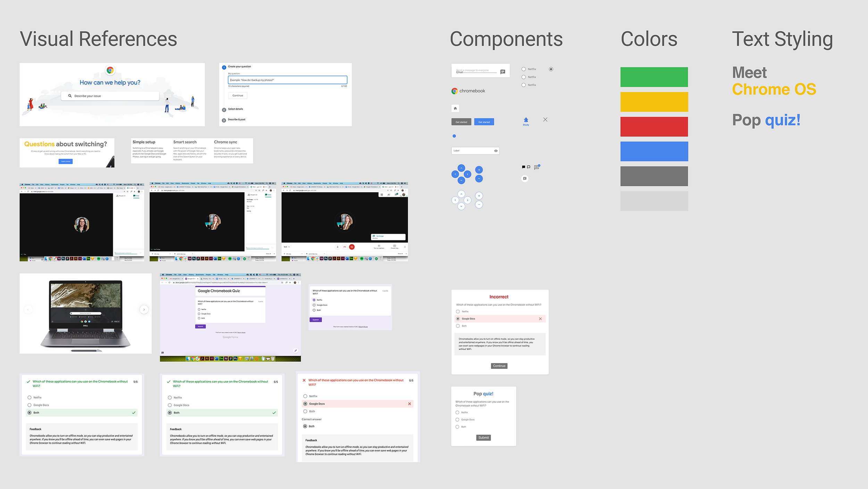Select Both radio in Incorrect card
868x489 pixels.
click(458, 326)
